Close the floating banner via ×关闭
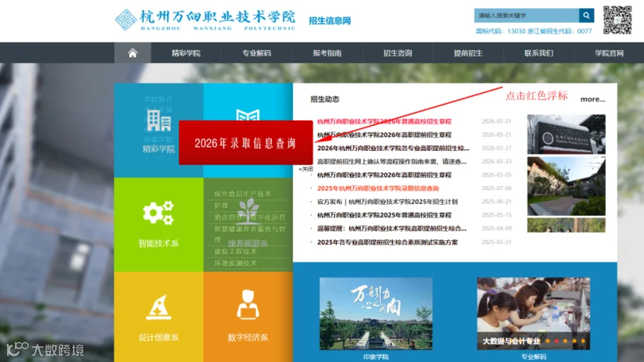 coord(306,169)
